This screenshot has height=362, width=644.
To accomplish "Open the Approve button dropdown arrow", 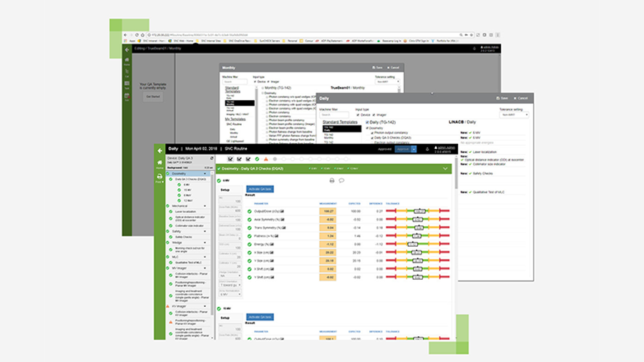I will tap(414, 150).
